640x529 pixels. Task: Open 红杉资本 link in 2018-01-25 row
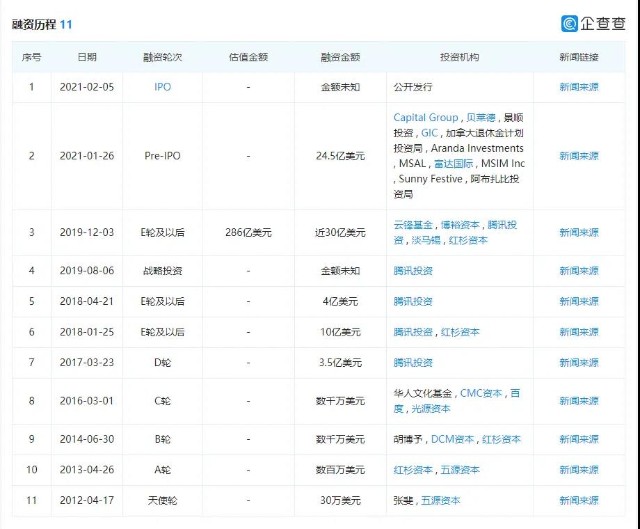(x=460, y=332)
